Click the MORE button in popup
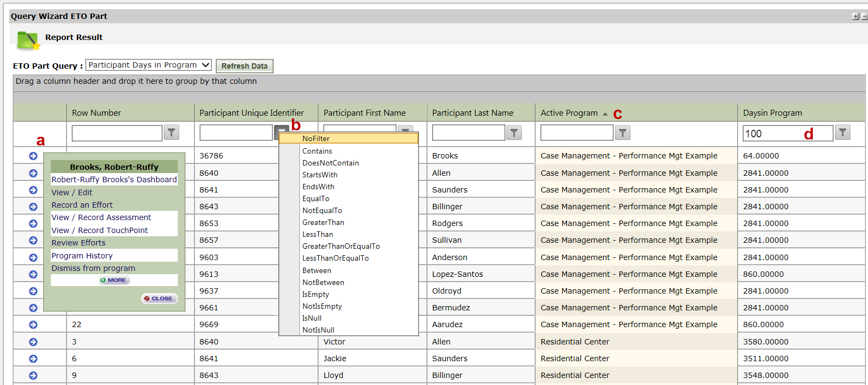 (113, 280)
